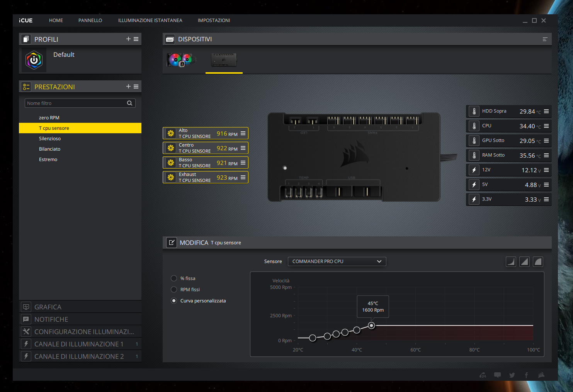
Task: Select the Estremo profile
Action: (80, 160)
